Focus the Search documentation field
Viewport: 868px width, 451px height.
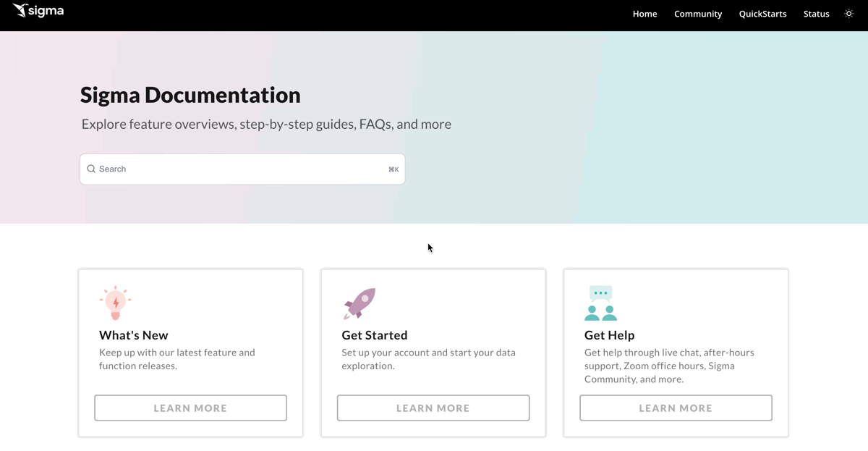point(242,169)
